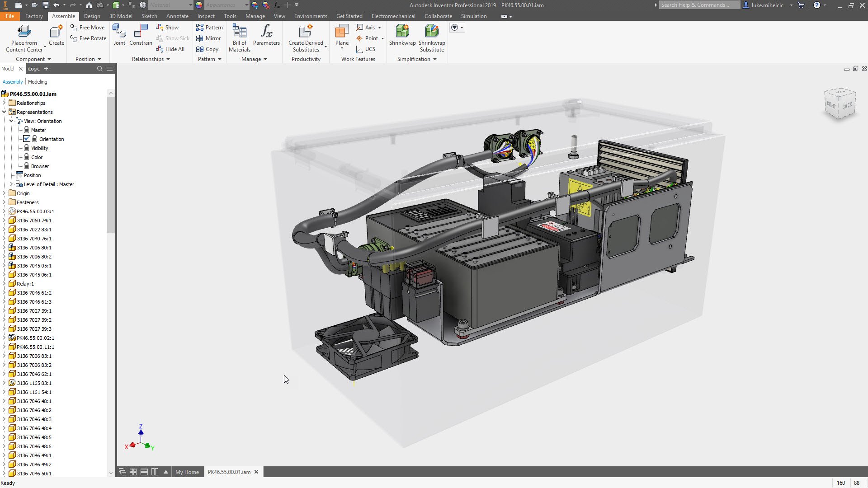The width and height of the screenshot is (868, 488).
Task: Switch to the Electromechanical ribbon tab
Action: 393,16
